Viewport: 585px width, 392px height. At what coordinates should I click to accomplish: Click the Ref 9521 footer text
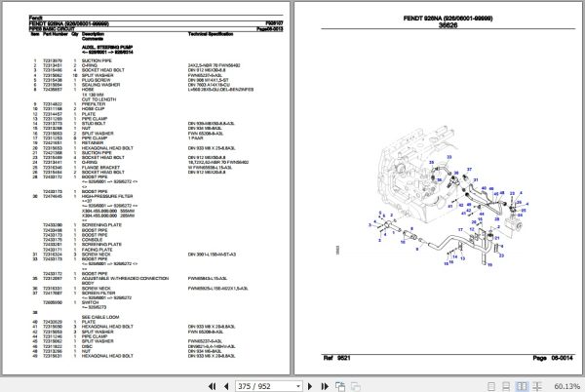coord(336,358)
